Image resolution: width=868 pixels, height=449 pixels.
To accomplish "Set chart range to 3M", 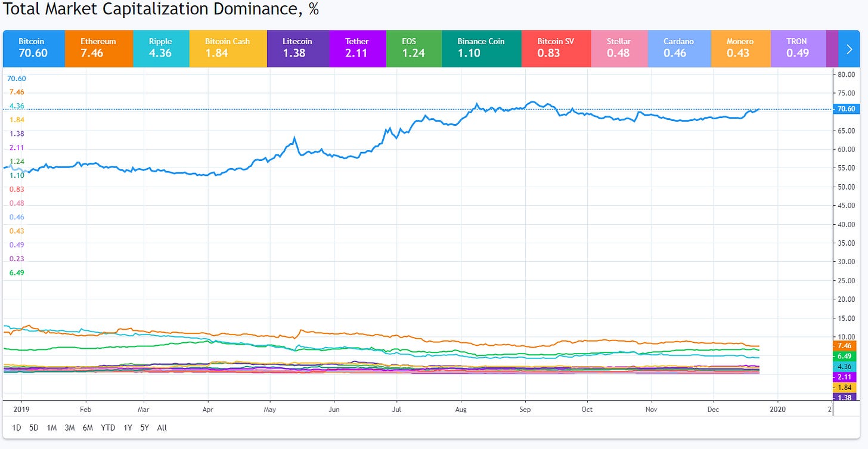I will click(x=70, y=428).
